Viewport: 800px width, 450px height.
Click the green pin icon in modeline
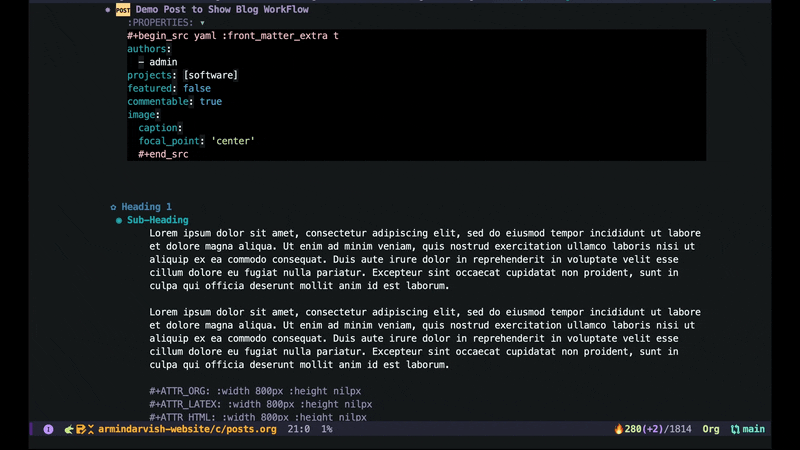point(69,430)
